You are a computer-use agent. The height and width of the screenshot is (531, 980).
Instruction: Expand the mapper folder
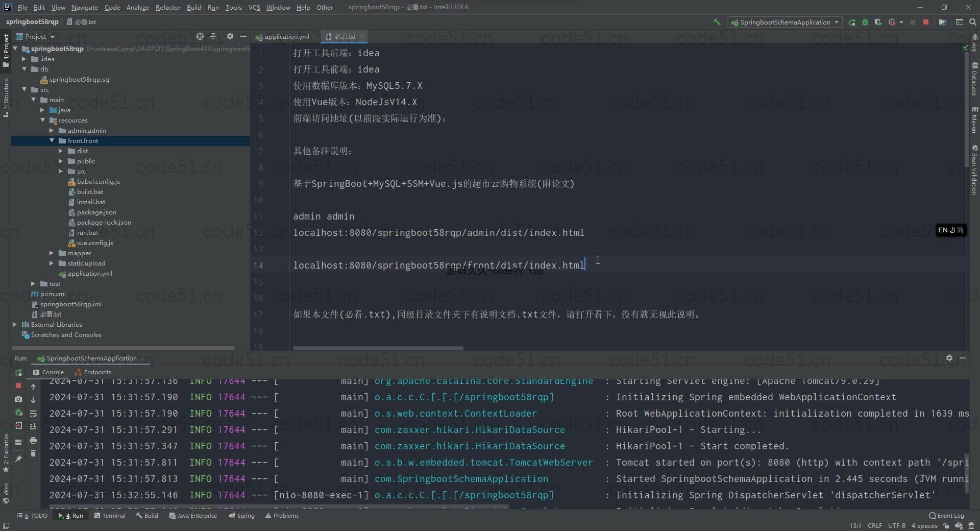point(52,253)
